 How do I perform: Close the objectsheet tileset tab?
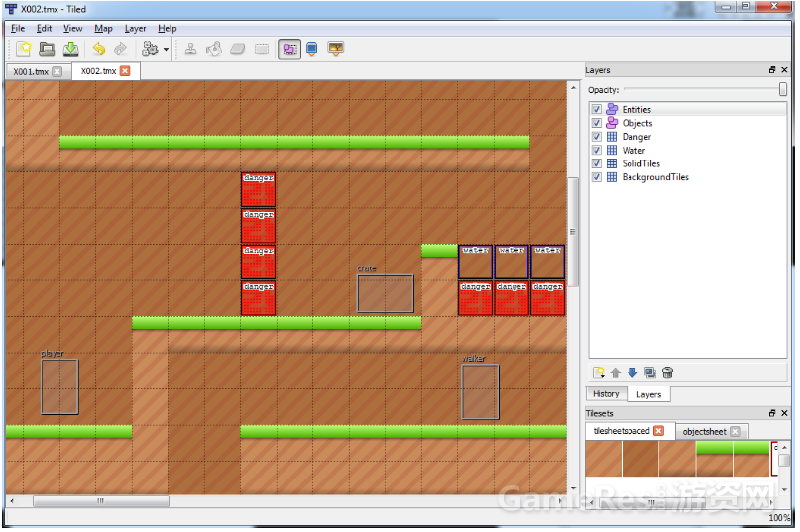pyautogui.click(x=735, y=432)
